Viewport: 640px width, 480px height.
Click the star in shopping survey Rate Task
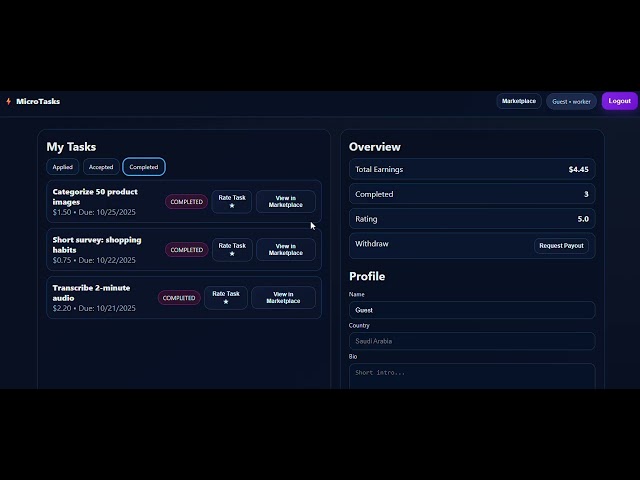tap(232, 254)
